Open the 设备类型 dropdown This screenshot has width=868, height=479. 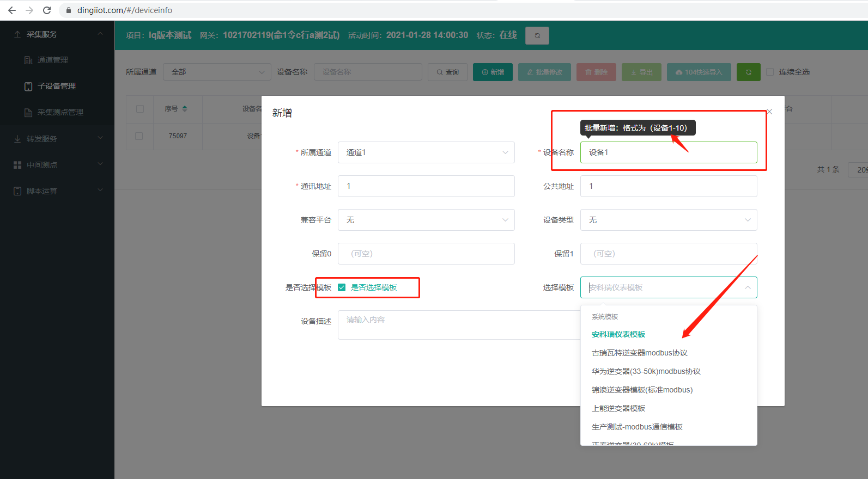pos(668,220)
